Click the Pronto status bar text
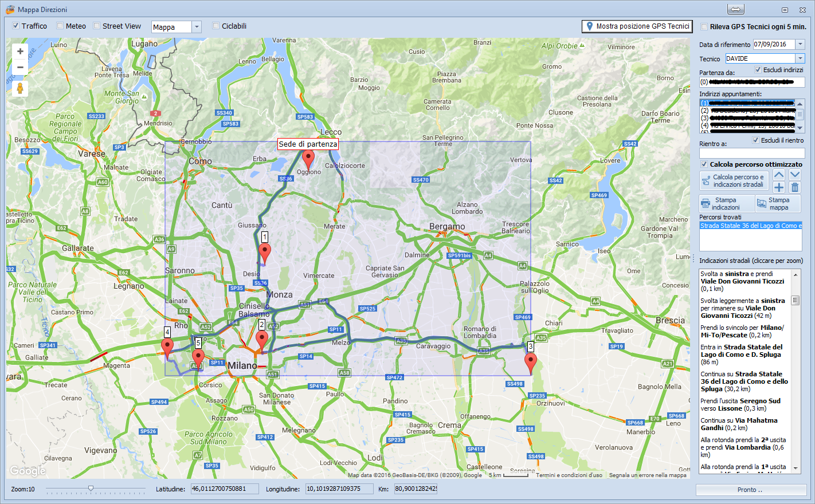 (750, 490)
